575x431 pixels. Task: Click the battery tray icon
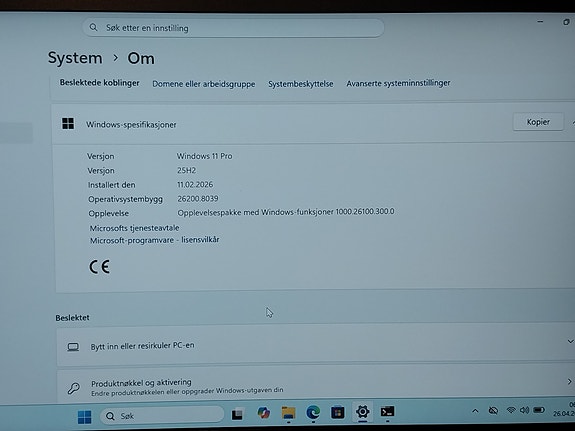[539, 410]
